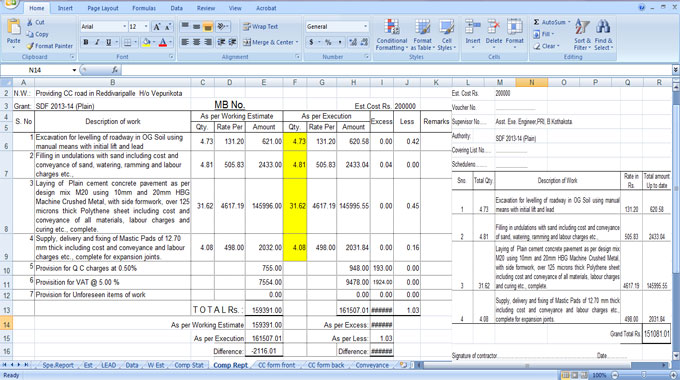Increase decimal places
The height and width of the screenshot is (380, 680).
pos(353,42)
